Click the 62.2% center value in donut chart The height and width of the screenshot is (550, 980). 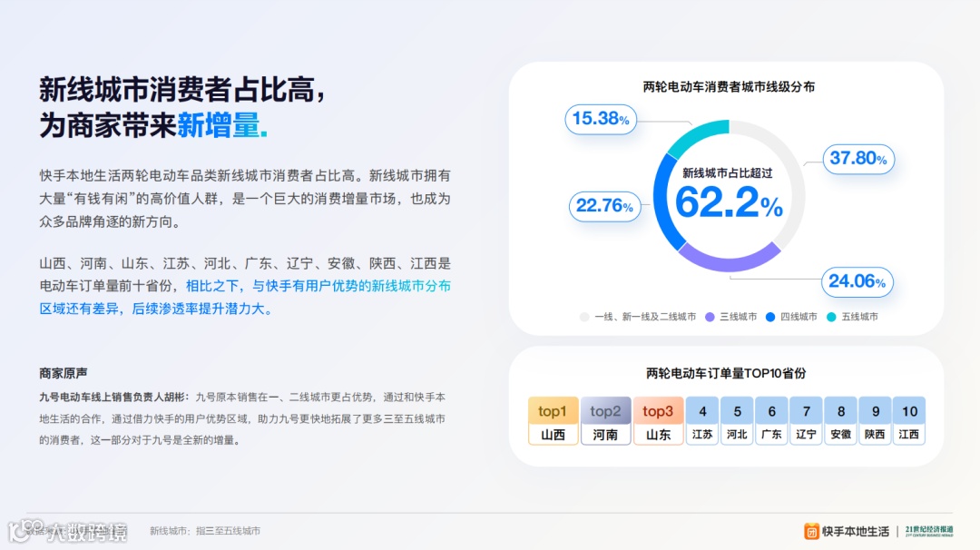click(x=729, y=202)
